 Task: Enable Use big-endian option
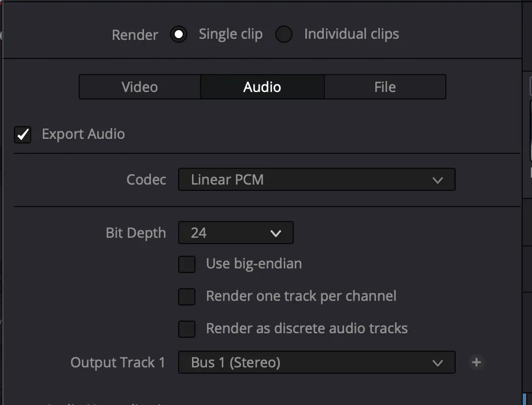tap(187, 264)
